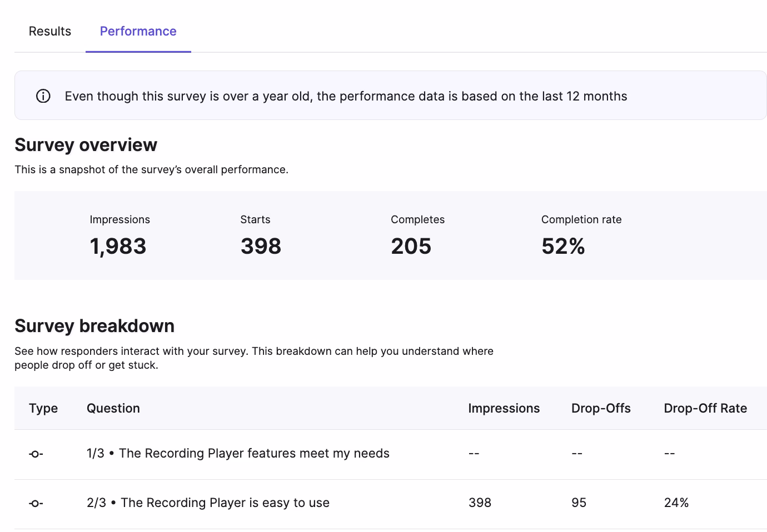Switch to the Results tab

pyautogui.click(x=50, y=32)
